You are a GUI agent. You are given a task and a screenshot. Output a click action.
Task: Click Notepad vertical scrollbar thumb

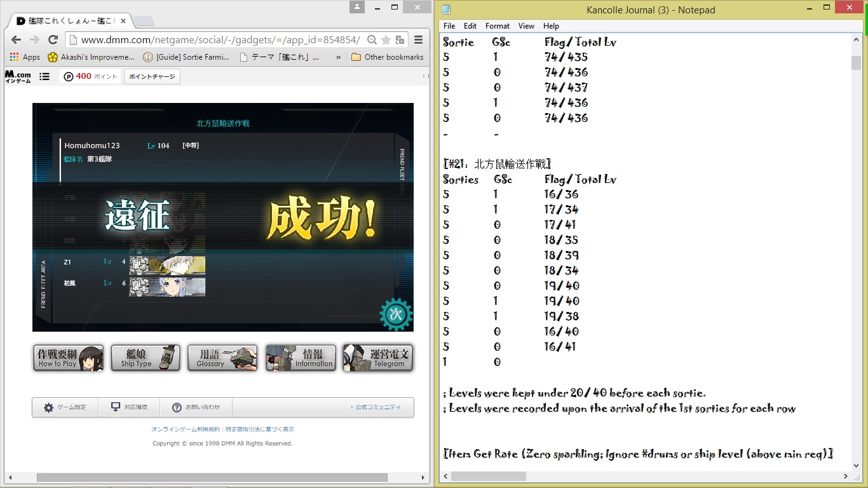tap(857, 63)
